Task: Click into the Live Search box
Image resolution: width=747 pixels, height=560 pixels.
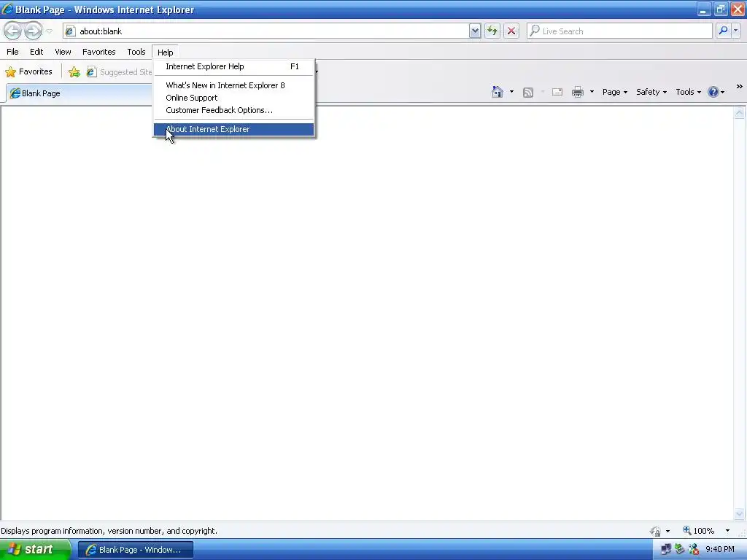Action: pyautogui.click(x=620, y=31)
